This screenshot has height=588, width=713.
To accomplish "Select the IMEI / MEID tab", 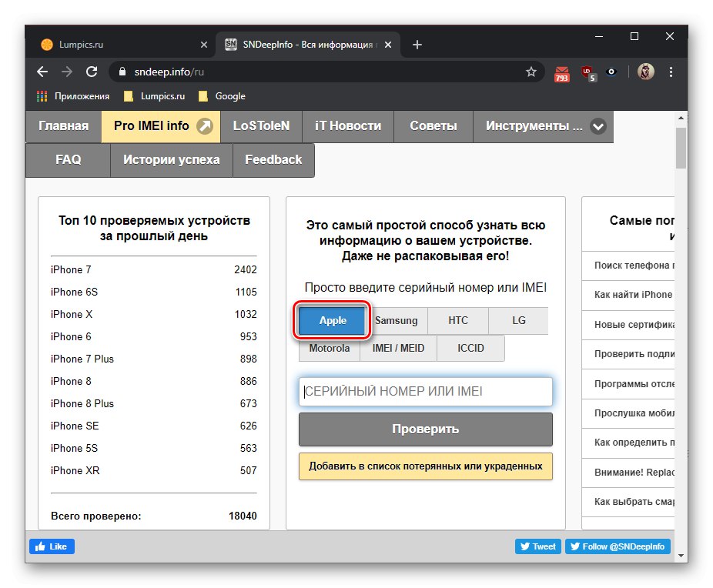I will coord(398,348).
